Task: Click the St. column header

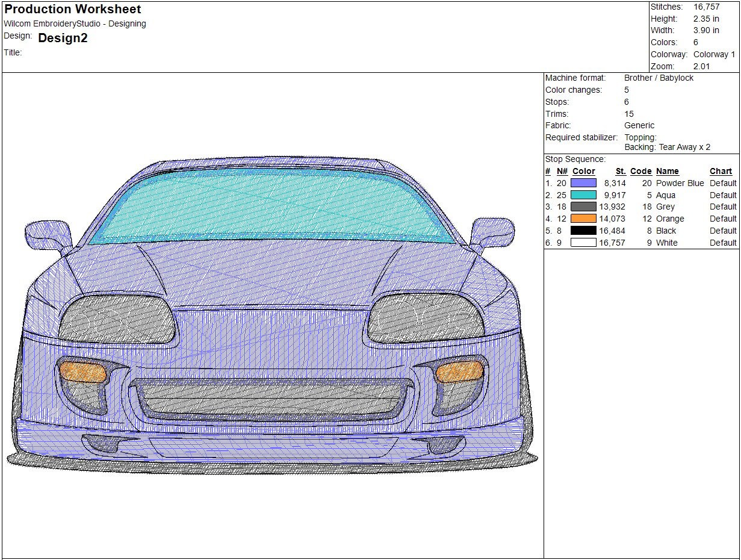Action: (x=621, y=171)
